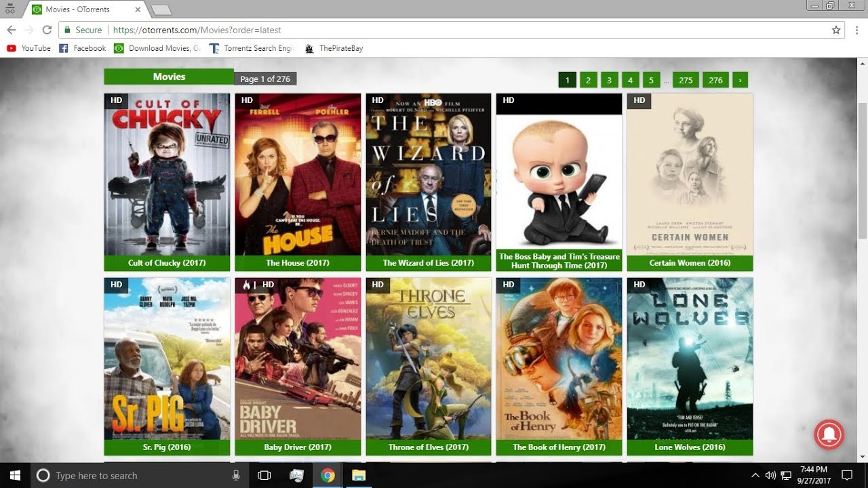Click 'The Book of Henry (2017)' title
This screenshot has height=488, width=868.
559,447
